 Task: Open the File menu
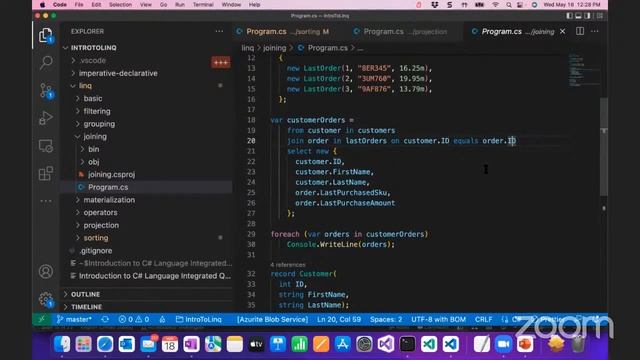click(79, 5)
